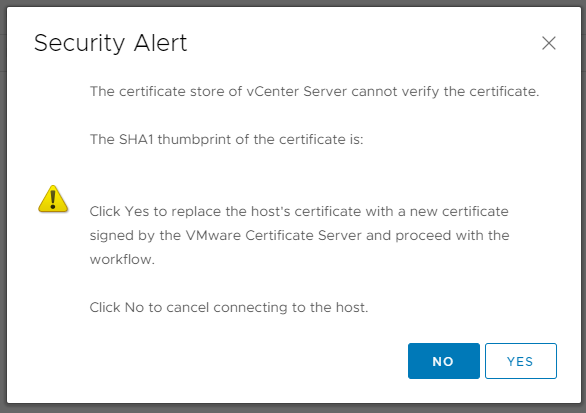The height and width of the screenshot is (413, 586).
Task: Click the word 'Alert' in the dialog title
Action: click(160, 43)
